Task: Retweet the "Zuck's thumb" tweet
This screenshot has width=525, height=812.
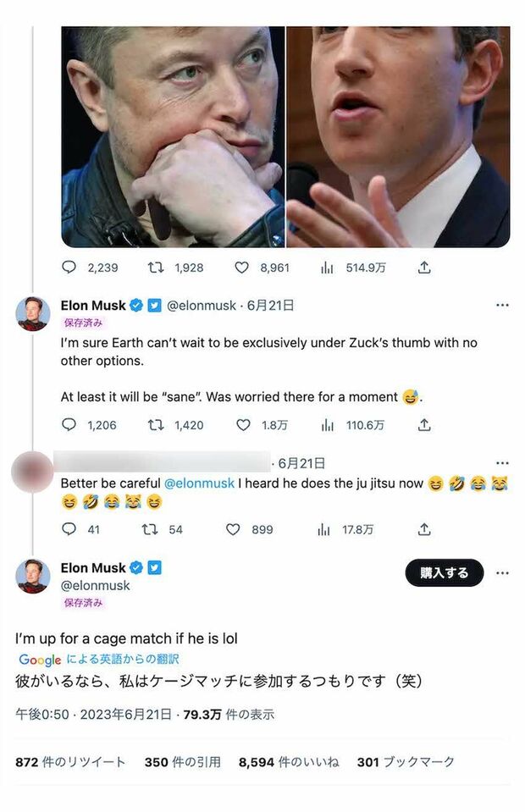Action: 156,425
